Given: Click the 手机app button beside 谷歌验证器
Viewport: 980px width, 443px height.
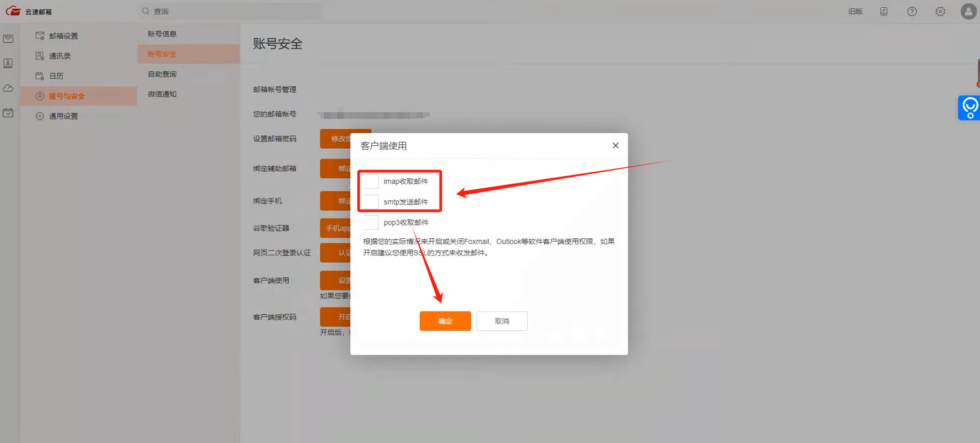Looking at the screenshot, I should coord(335,228).
